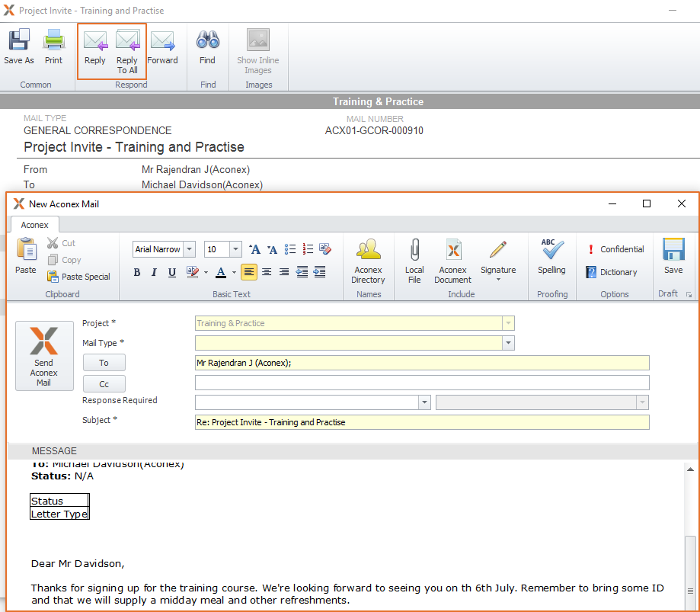Maximize the New Aconex Mail window
This screenshot has width=700, height=612.
[x=647, y=203]
